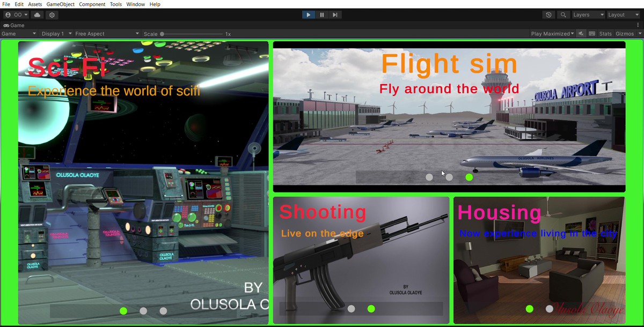Open the cloud services icon
Screen dimensions: 644x327
(38, 15)
